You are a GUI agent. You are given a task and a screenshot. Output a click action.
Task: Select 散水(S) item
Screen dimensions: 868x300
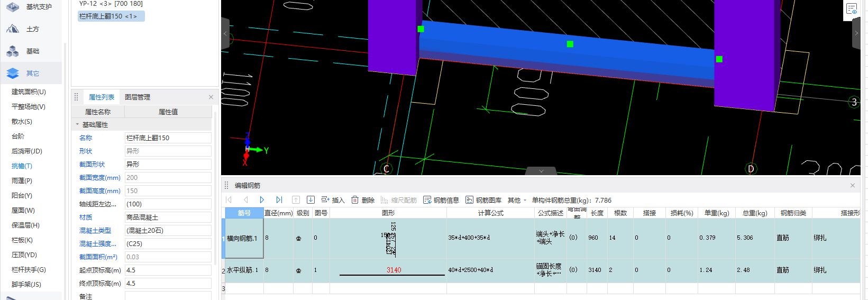tap(22, 121)
